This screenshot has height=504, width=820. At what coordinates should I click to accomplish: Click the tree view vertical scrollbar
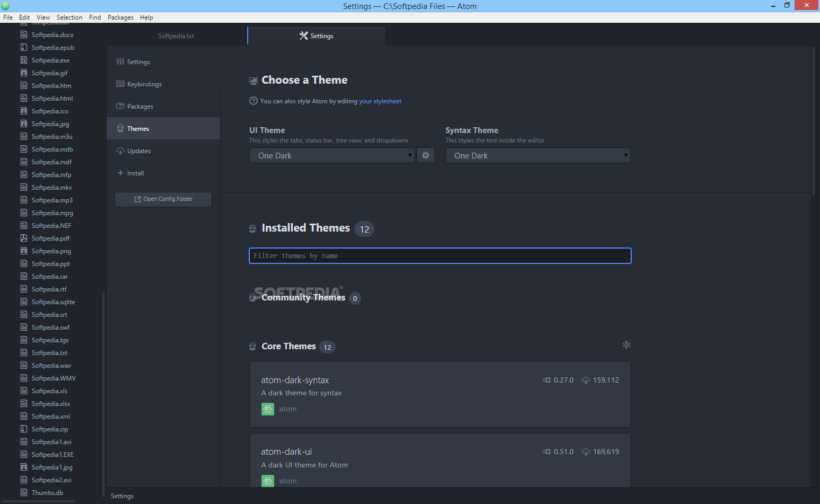pos(103,395)
